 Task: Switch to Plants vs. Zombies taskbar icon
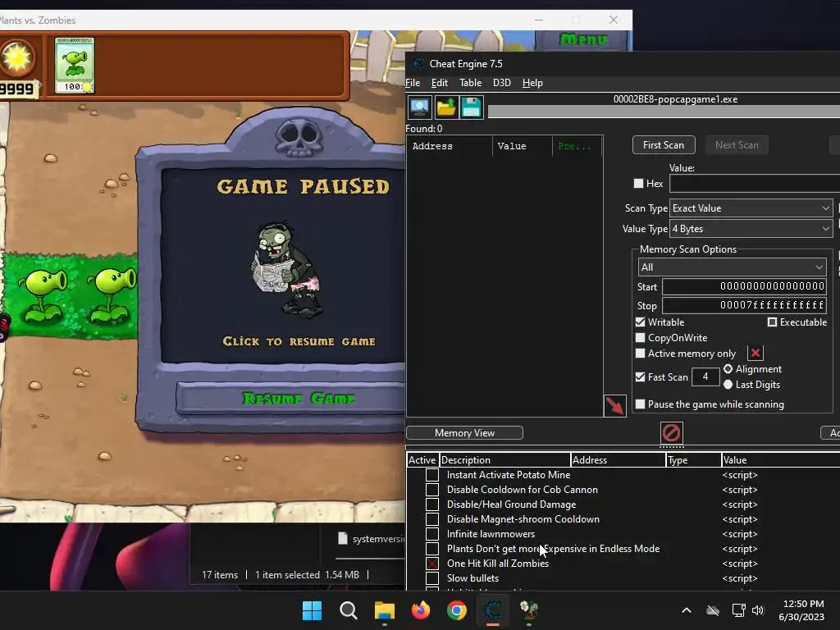pos(529,610)
